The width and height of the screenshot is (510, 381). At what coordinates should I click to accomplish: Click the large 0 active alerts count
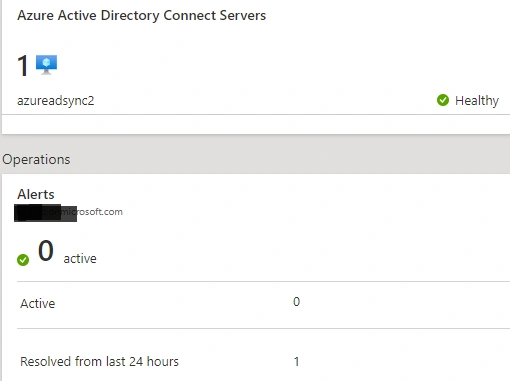(x=46, y=251)
